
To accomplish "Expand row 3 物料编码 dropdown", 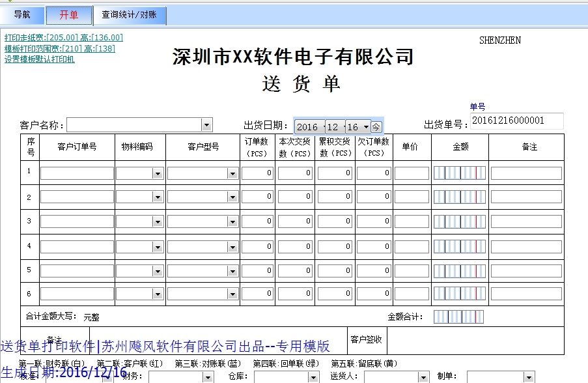I will coord(158,221).
